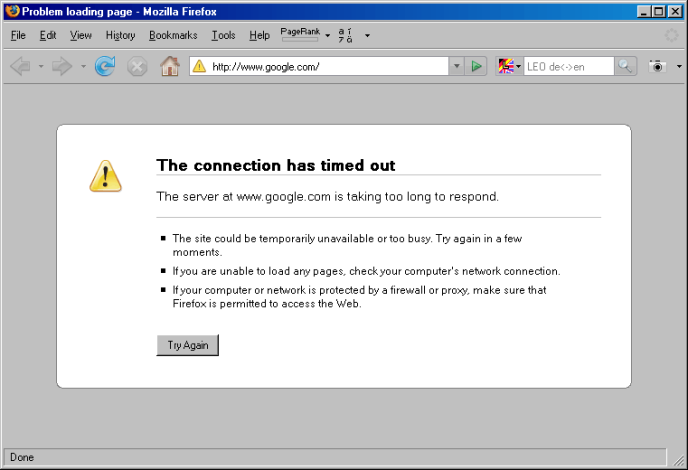Open the File menu
688x470 pixels.
tap(18, 36)
